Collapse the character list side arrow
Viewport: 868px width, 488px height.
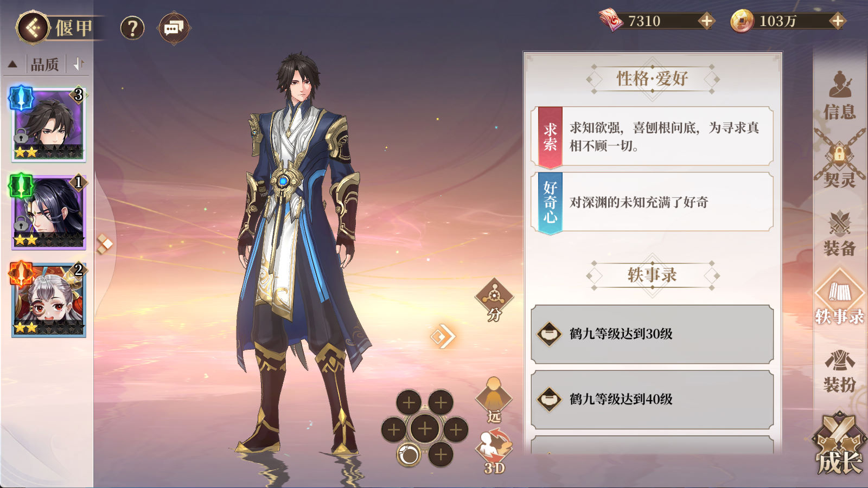click(x=104, y=244)
